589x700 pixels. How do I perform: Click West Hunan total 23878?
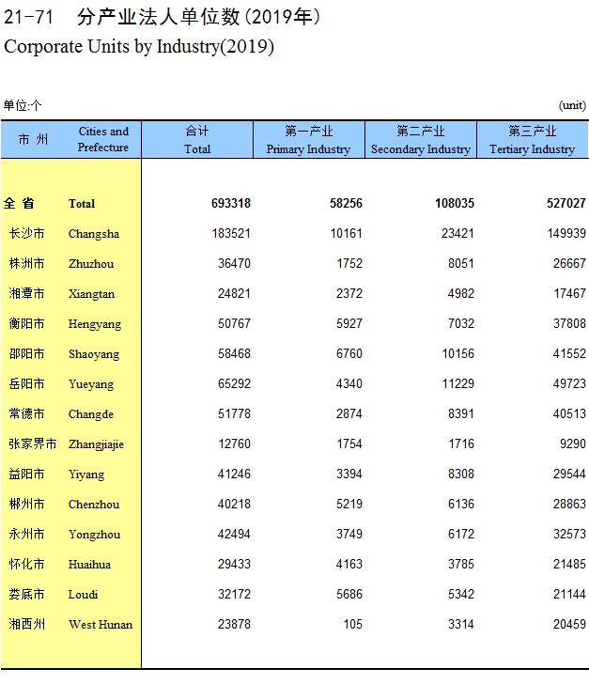click(x=234, y=624)
